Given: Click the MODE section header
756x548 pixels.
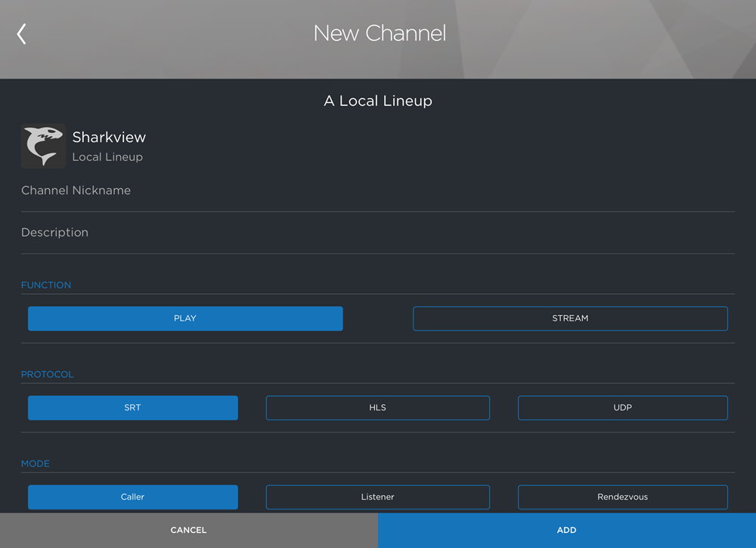Looking at the screenshot, I should pos(36,463).
